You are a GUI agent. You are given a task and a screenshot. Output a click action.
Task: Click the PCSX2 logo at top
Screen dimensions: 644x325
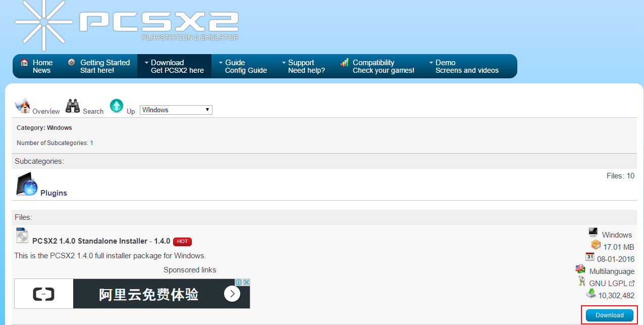126,24
